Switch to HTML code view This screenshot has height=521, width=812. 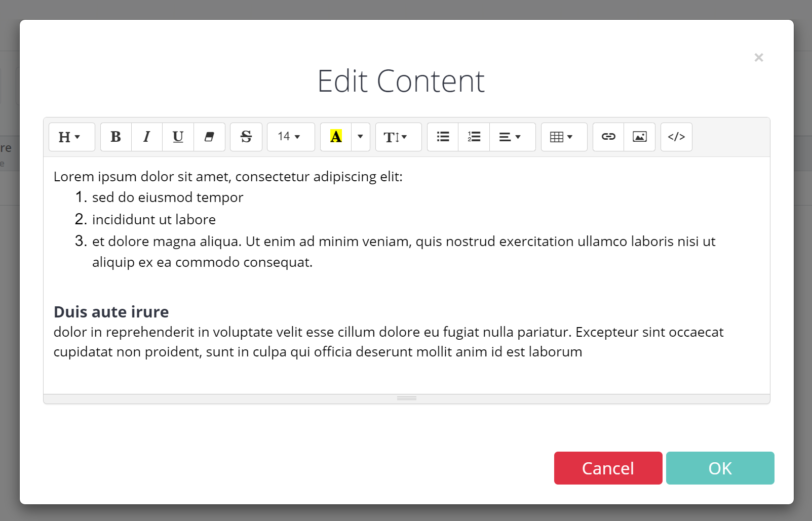pyautogui.click(x=676, y=137)
